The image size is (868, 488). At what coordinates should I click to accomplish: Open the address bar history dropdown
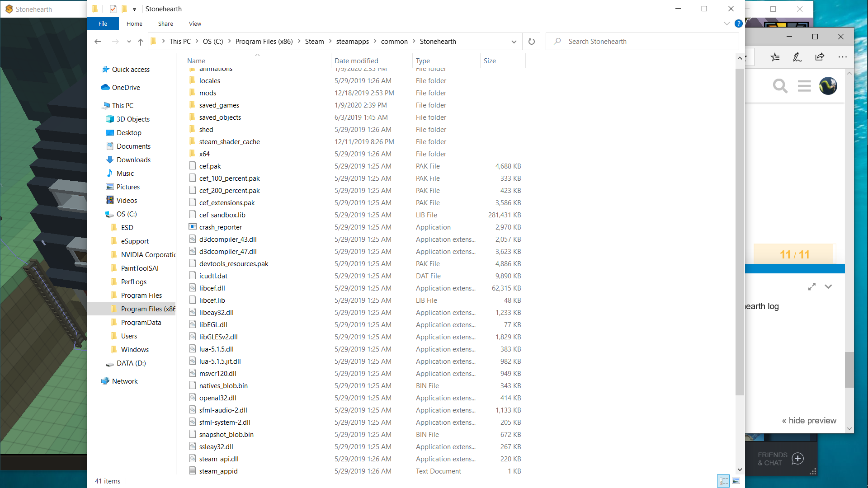click(x=514, y=42)
